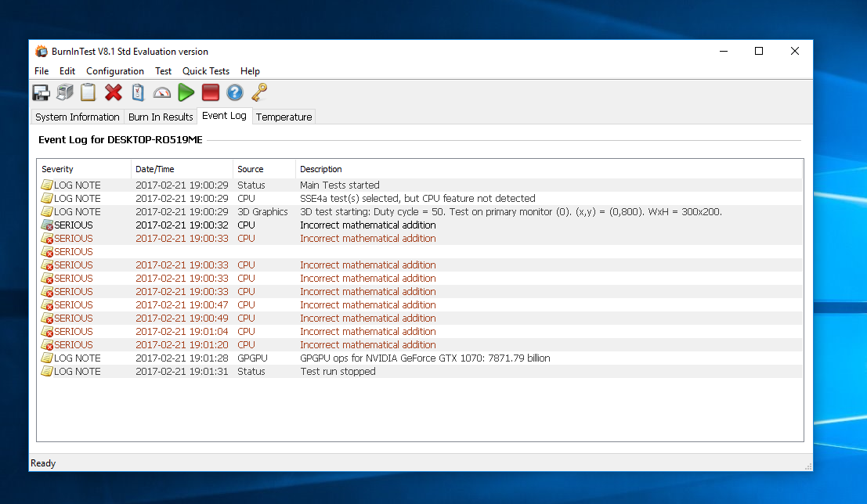This screenshot has height=504, width=867.
Task: Select 'GPGPU ops for NVIDIA GeForce GTX 1070' description
Action: pyautogui.click(x=425, y=358)
